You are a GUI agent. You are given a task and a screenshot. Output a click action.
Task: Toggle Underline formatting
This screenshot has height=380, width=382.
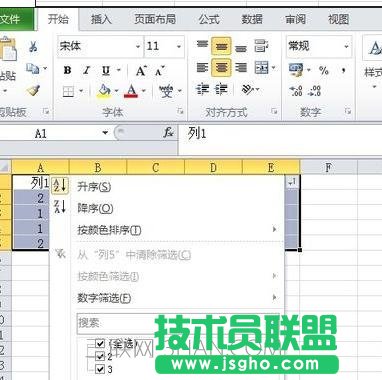[x=106, y=70]
